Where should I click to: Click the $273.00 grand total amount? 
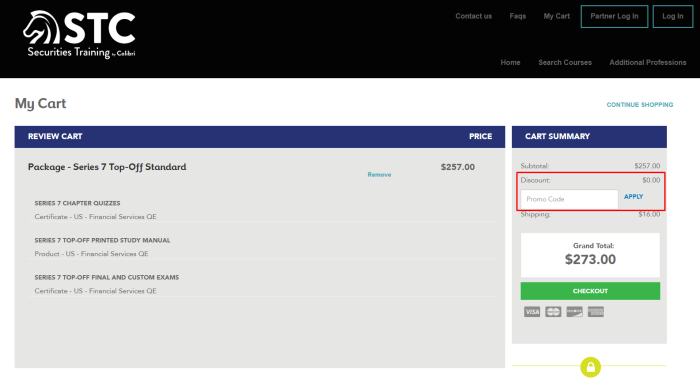click(590, 259)
